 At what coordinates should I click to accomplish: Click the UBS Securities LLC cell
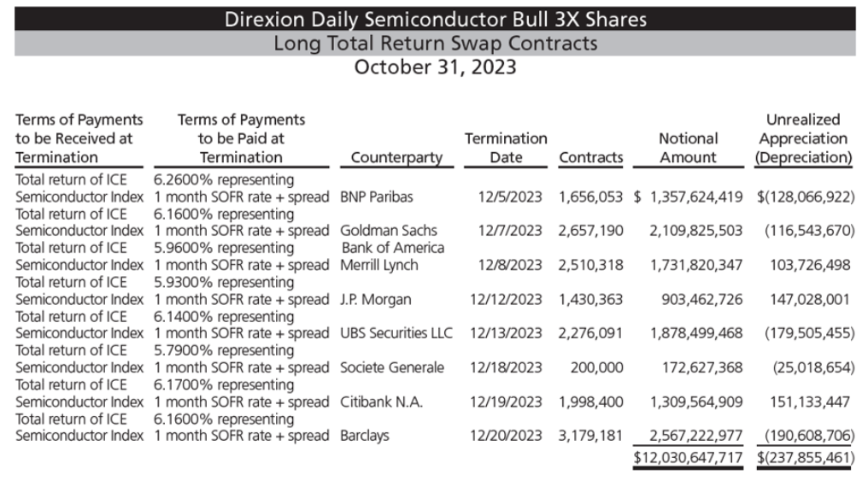click(396, 333)
